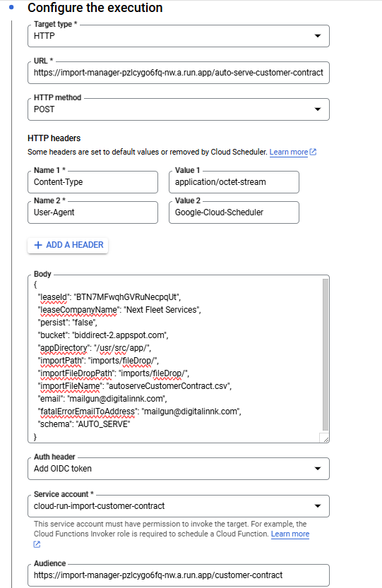382x588 pixels.
Task: Click the Body text area scrollbar
Action: tap(326, 356)
